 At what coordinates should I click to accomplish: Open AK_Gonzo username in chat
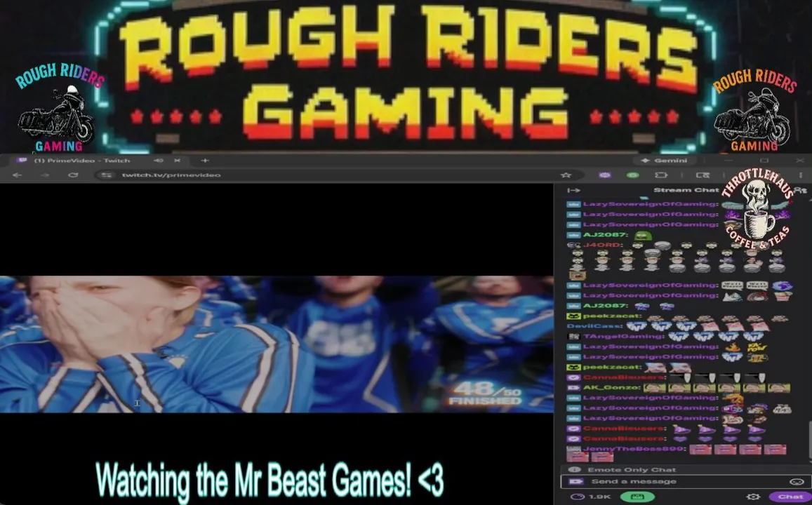click(x=611, y=388)
